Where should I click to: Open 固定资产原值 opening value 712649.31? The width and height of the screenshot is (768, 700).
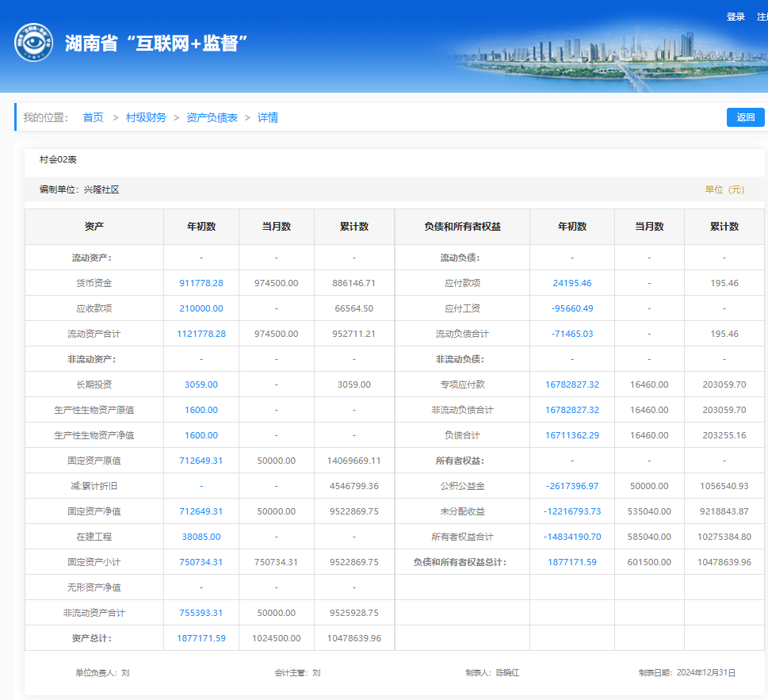pos(201,461)
